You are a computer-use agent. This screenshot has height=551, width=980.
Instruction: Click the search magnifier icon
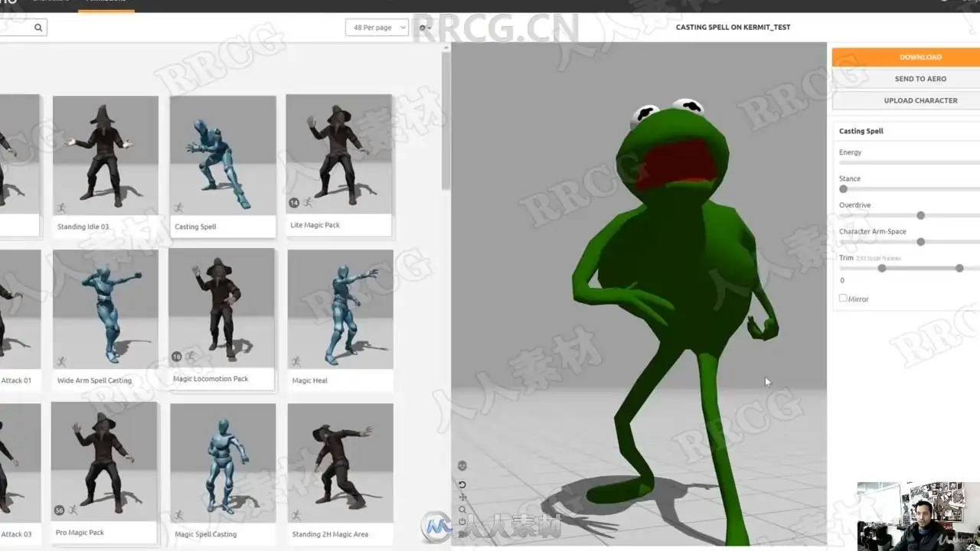(x=38, y=28)
